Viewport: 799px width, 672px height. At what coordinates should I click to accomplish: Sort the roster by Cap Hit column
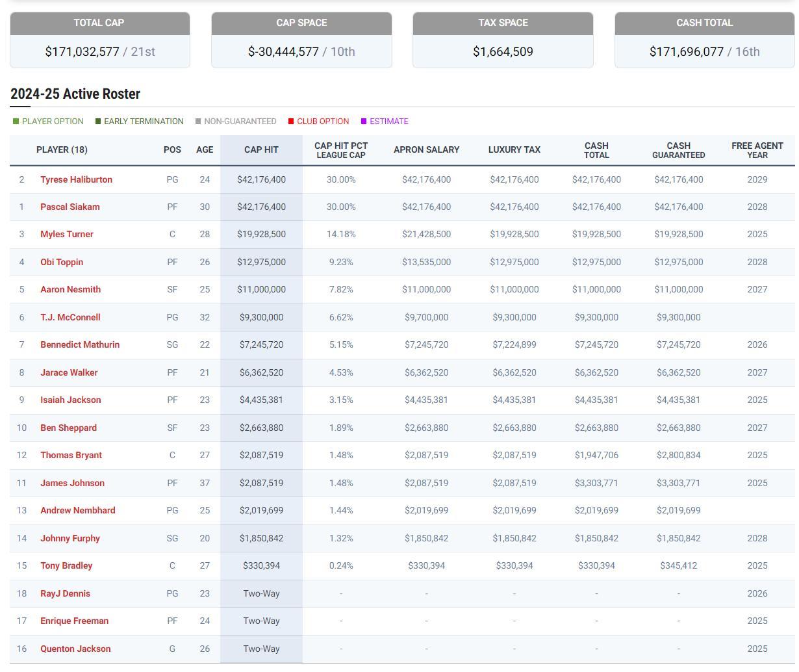pos(261,149)
